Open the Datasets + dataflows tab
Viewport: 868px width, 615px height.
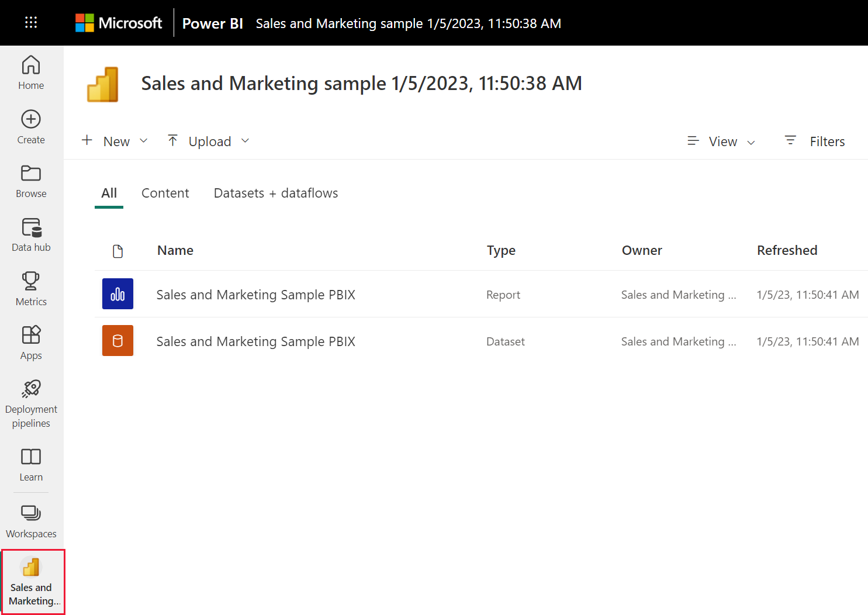pyautogui.click(x=275, y=193)
